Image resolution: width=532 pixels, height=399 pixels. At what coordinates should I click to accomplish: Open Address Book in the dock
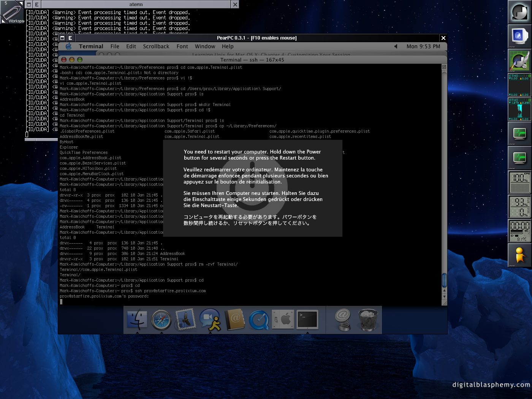tap(234, 320)
